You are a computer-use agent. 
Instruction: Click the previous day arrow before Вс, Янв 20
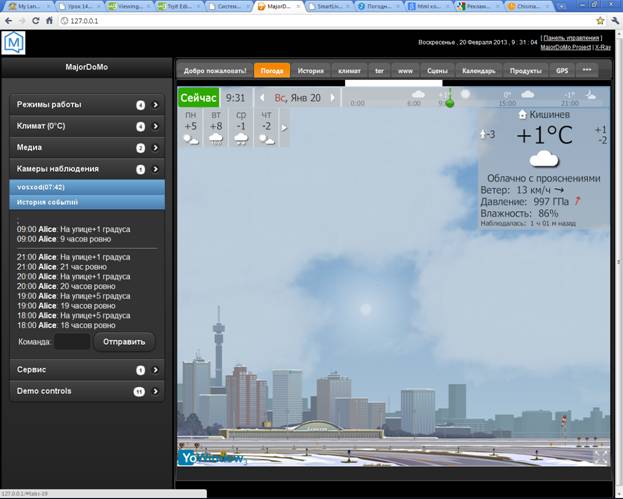pos(262,98)
